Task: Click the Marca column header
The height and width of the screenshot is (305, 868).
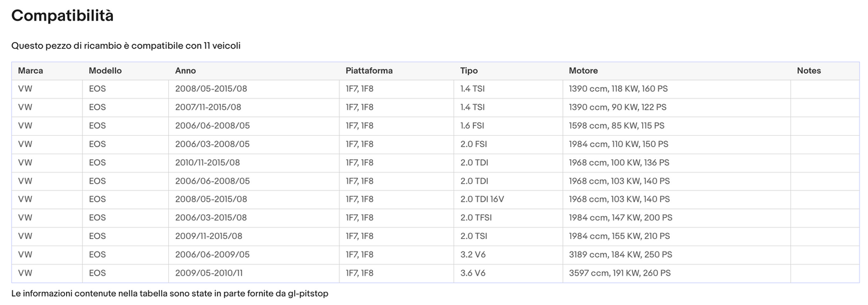Action: (x=31, y=71)
